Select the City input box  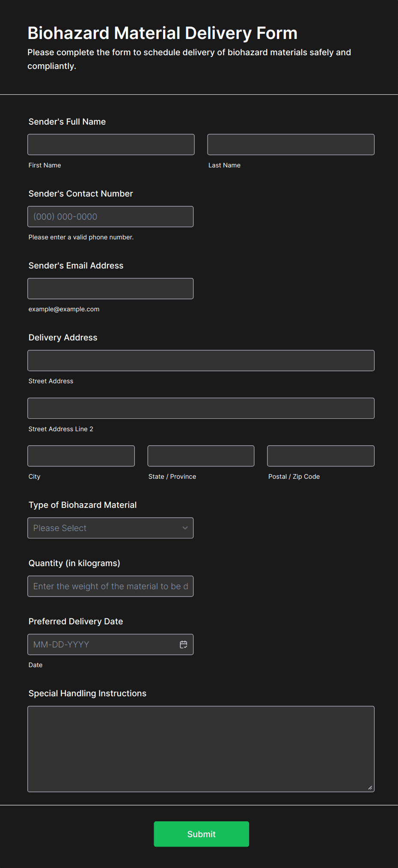(x=81, y=456)
